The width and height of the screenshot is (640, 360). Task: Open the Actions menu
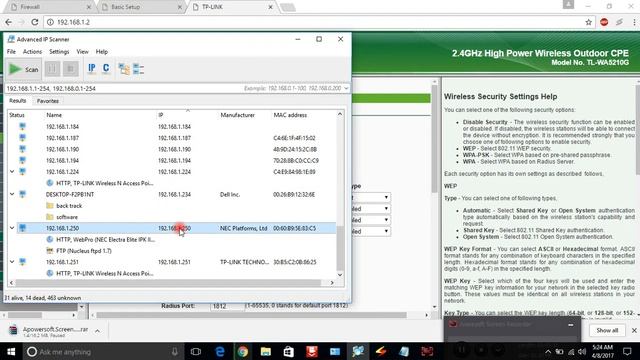(32, 52)
